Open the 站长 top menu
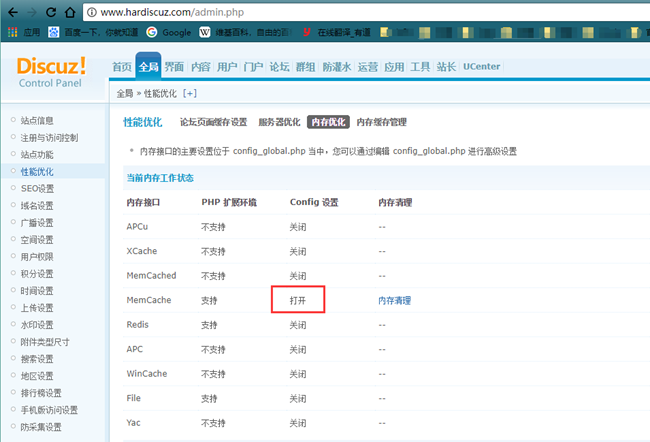 click(x=446, y=67)
